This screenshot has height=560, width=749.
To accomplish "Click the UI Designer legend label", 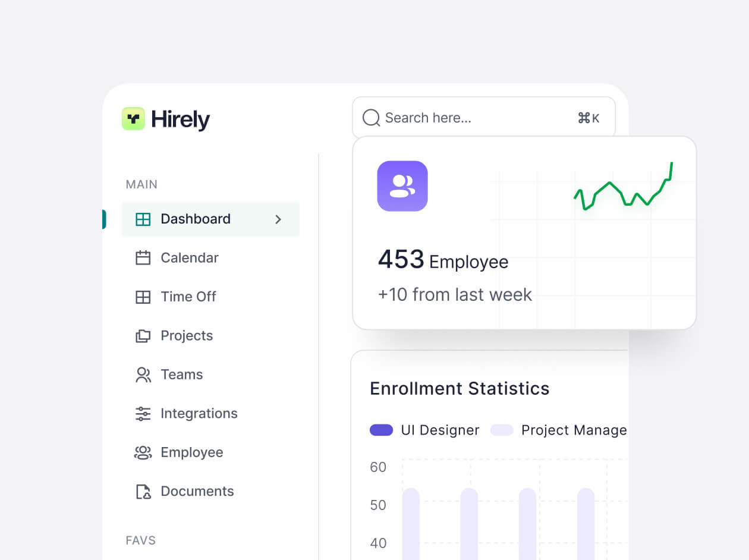I will 440,430.
